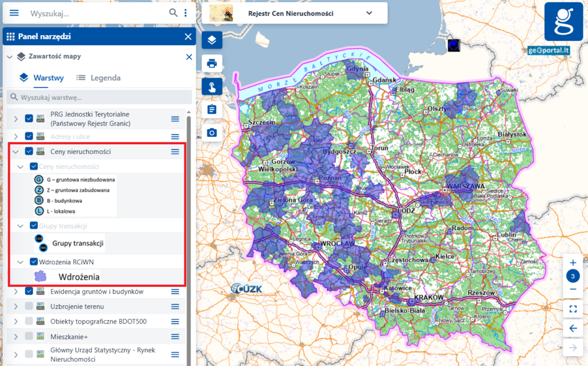588x366 pixels.
Task: Open the layers tool button
Action: [x=211, y=40]
